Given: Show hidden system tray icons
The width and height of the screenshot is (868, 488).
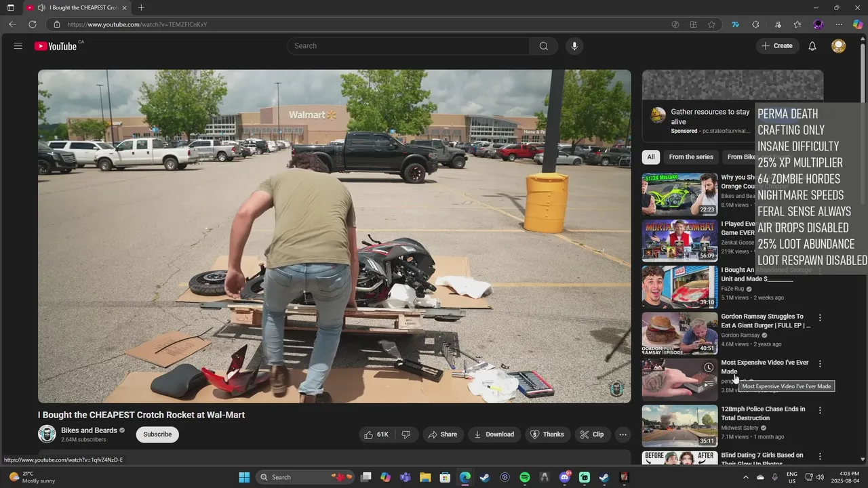Looking at the screenshot, I should (745, 477).
